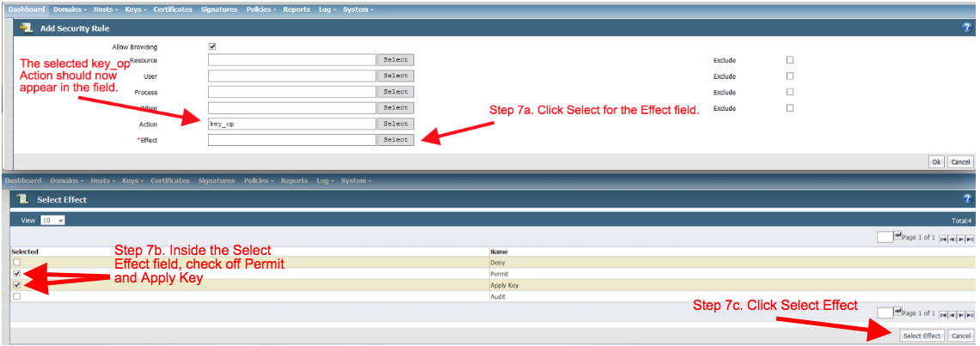Click Select button next to the Effect field
Image resolution: width=980 pixels, height=346 pixels.
(395, 140)
